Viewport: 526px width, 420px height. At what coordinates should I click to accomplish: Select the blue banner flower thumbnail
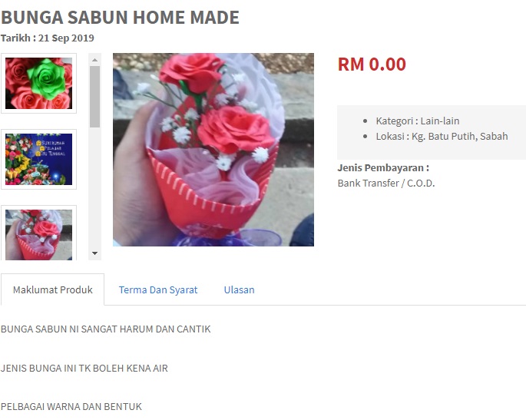coord(39,160)
